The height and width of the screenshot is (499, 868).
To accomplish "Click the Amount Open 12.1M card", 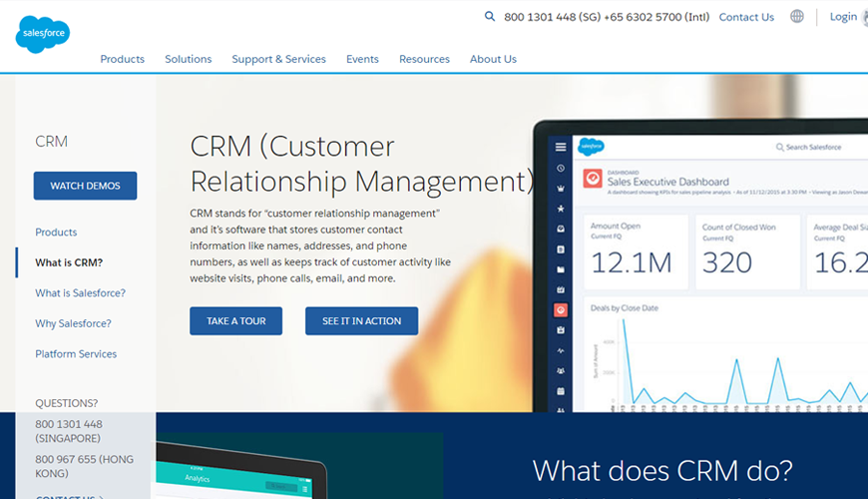I will pyautogui.click(x=637, y=251).
